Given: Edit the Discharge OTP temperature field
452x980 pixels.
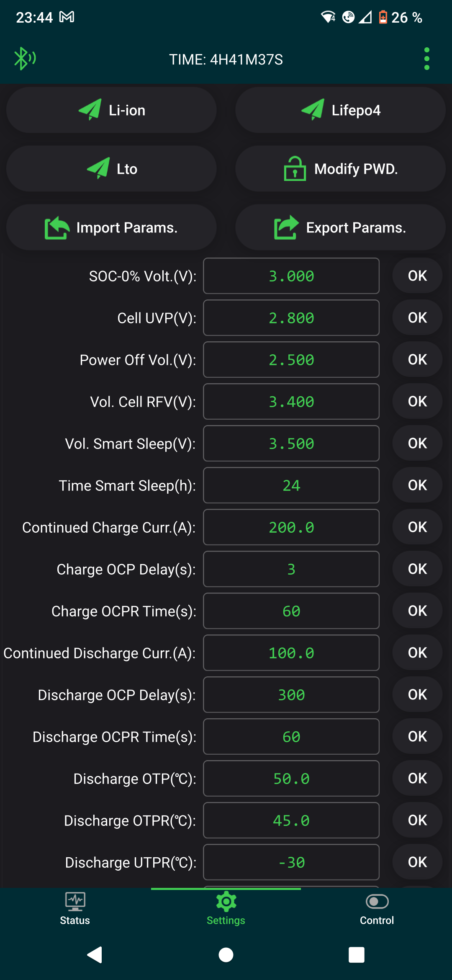Looking at the screenshot, I should (291, 779).
